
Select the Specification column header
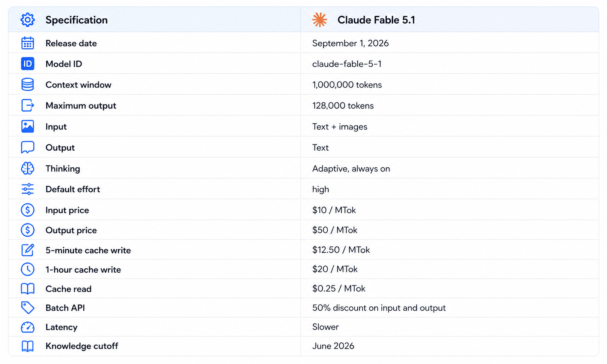[x=76, y=20]
